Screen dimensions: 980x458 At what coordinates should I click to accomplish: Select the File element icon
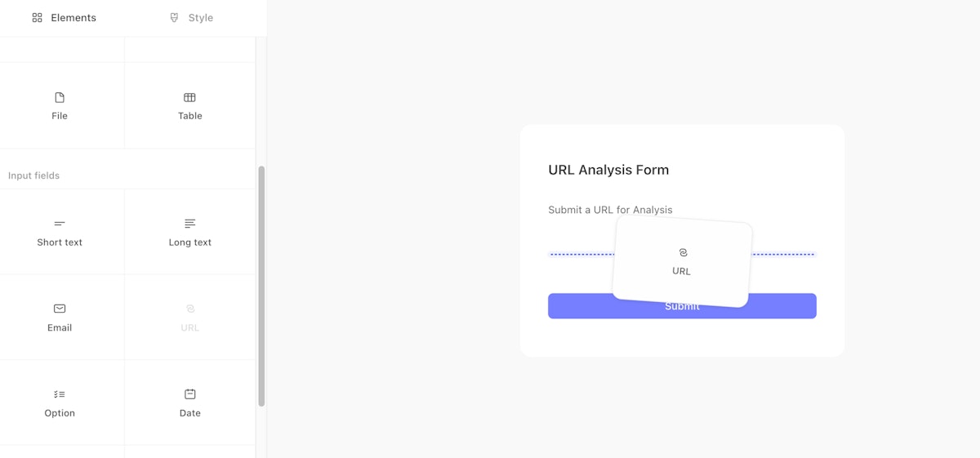60,98
